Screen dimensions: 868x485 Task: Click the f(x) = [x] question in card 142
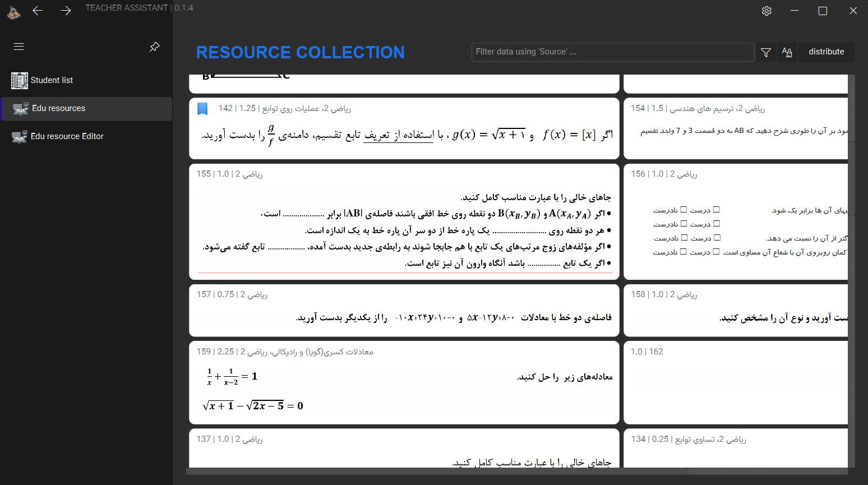tap(407, 135)
